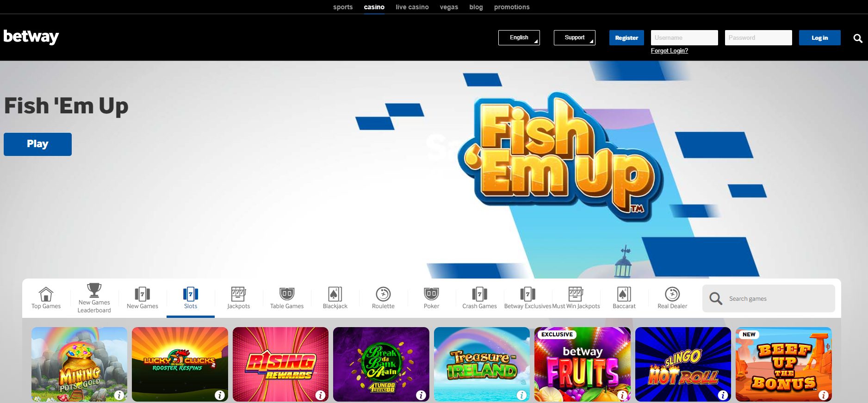The image size is (868, 403).
Task: Open the Top Games house icon
Action: click(x=46, y=294)
